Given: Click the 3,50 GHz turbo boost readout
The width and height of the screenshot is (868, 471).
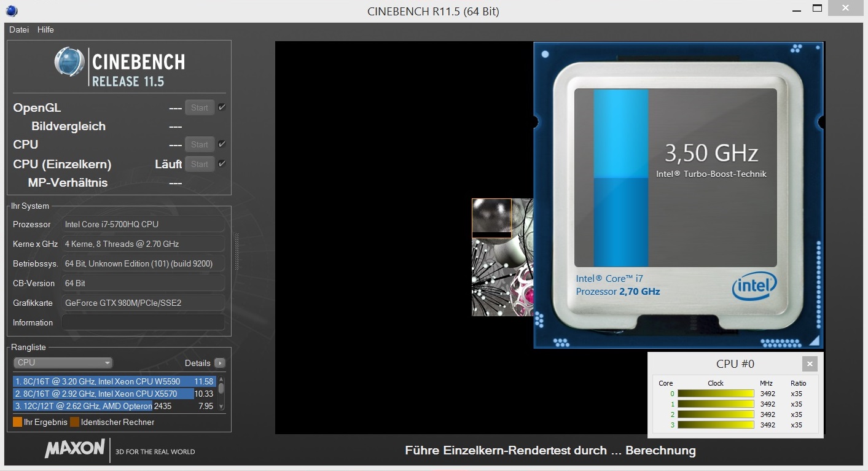Looking at the screenshot, I should pyautogui.click(x=711, y=153).
